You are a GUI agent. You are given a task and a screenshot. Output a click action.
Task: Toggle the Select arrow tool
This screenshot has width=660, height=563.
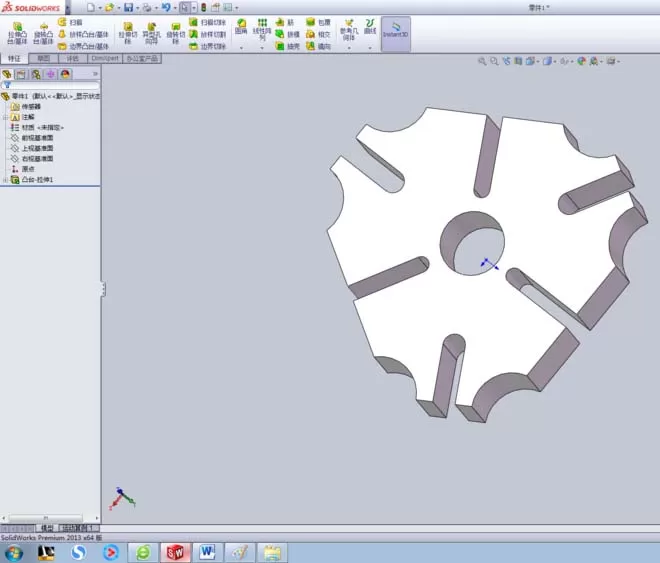(184, 8)
